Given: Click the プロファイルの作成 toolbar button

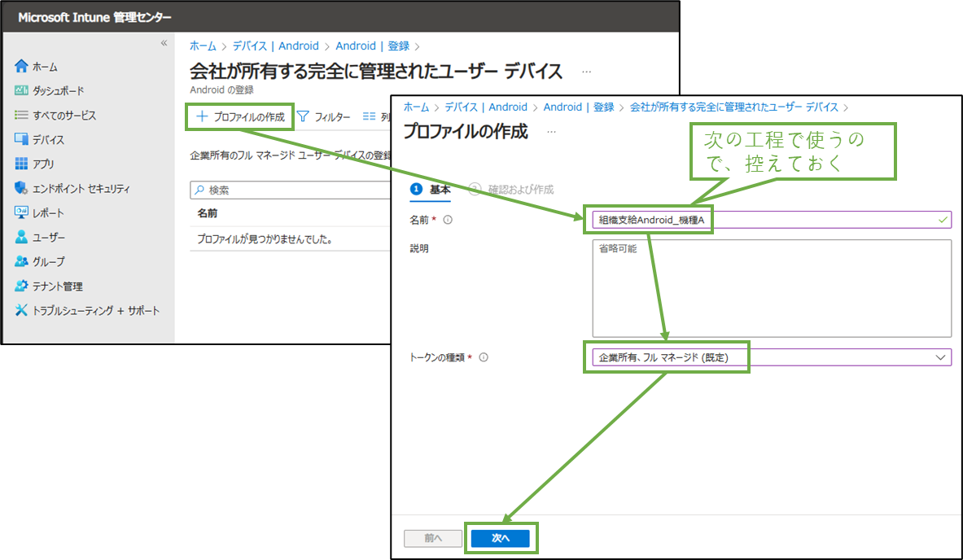Looking at the screenshot, I should [x=240, y=116].
